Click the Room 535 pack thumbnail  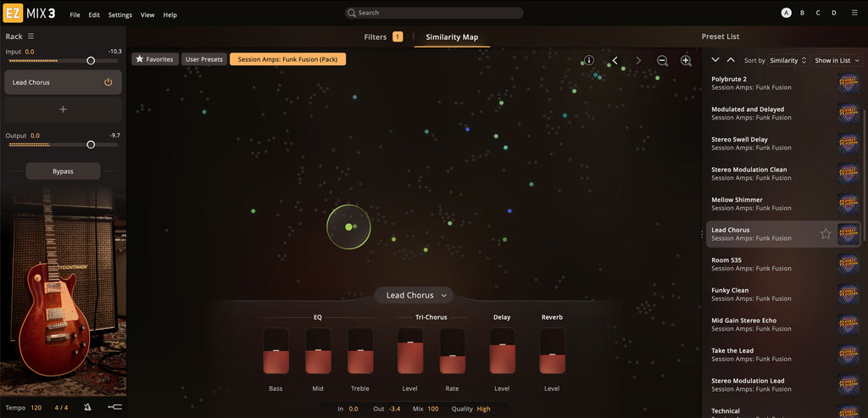pos(848,264)
